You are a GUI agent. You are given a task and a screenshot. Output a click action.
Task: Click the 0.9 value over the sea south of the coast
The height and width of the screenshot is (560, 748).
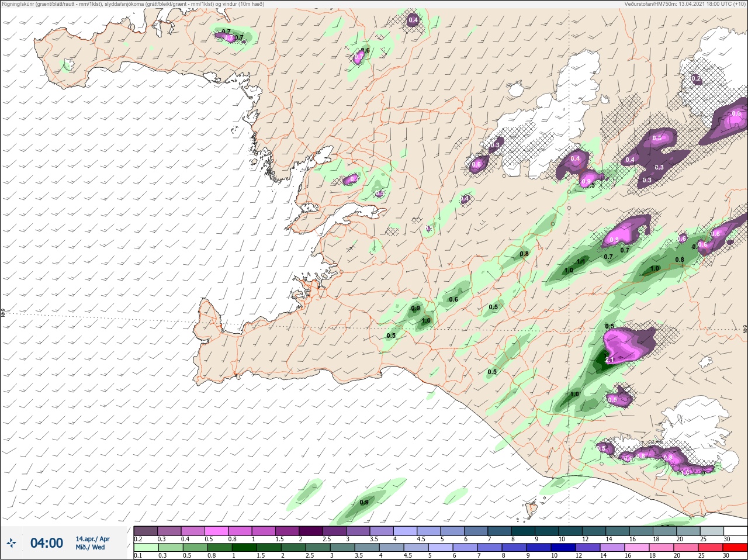click(364, 502)
